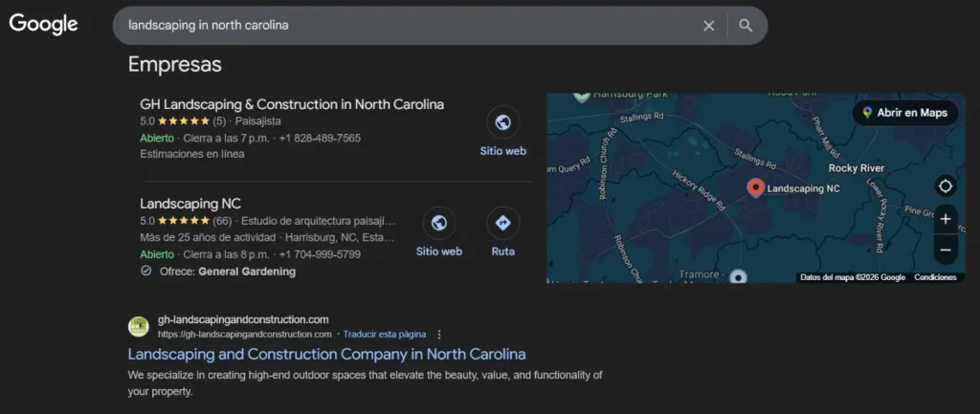
Task: Click the Ruta directions icon
Action: (503, 223)
